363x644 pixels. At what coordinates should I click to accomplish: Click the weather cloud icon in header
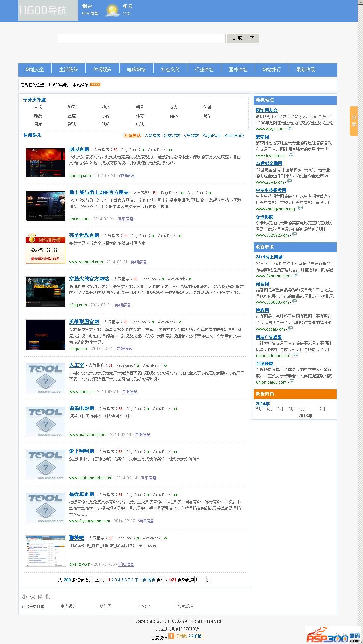pos(112,11)
